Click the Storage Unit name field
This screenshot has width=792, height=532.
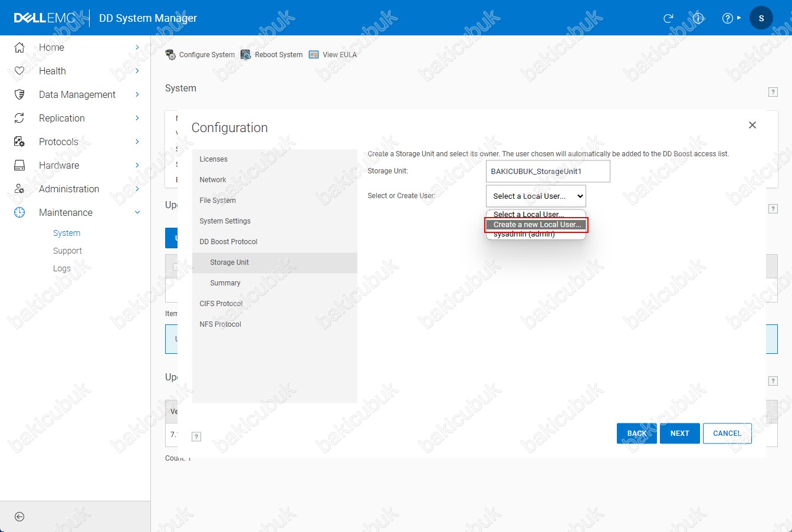tap(548, 172)
